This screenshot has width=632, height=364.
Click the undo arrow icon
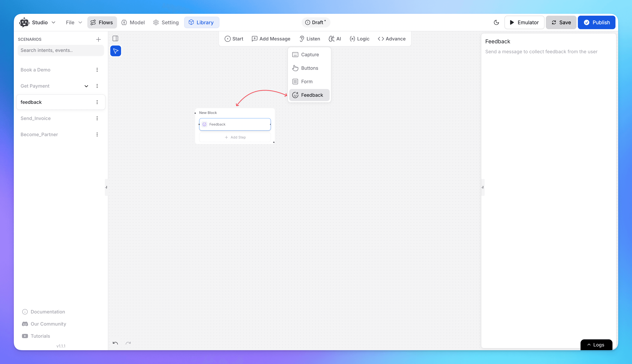point(115,343)
